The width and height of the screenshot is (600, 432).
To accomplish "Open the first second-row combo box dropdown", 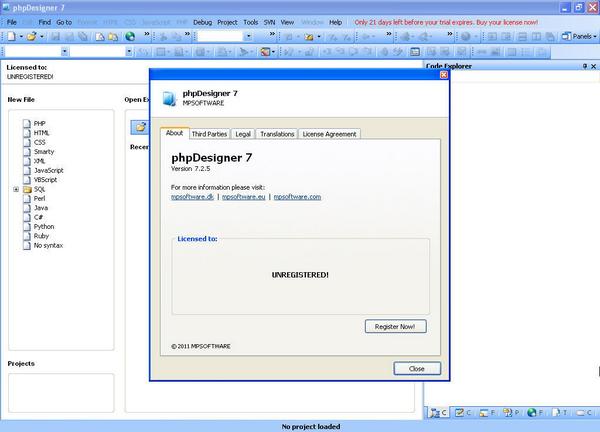I will tap(65, 51).
